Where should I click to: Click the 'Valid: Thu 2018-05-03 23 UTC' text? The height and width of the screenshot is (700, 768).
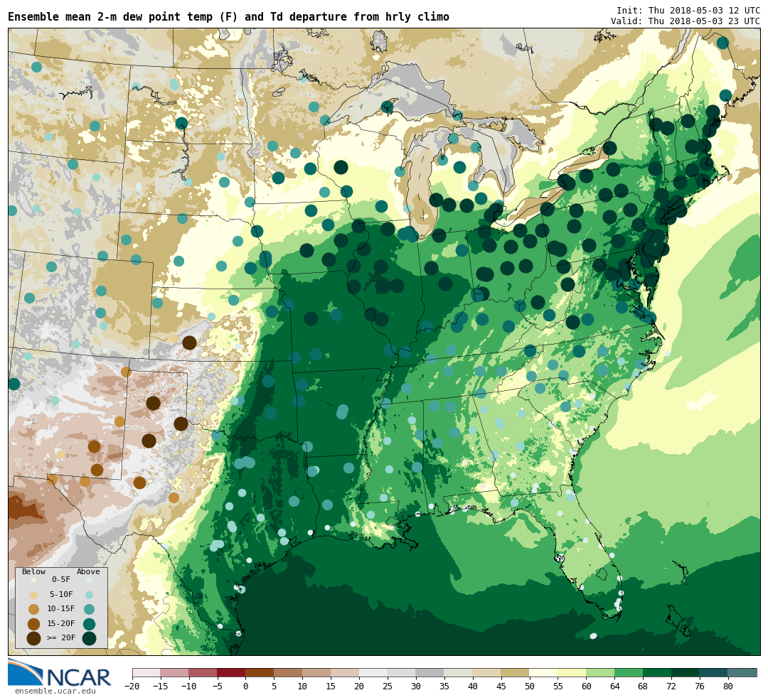(x=686, y=21)
